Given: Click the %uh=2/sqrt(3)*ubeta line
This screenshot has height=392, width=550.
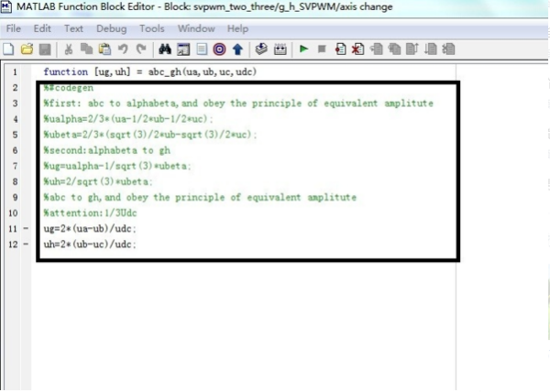Looking at the screenshot, I should tap(98, 181).
